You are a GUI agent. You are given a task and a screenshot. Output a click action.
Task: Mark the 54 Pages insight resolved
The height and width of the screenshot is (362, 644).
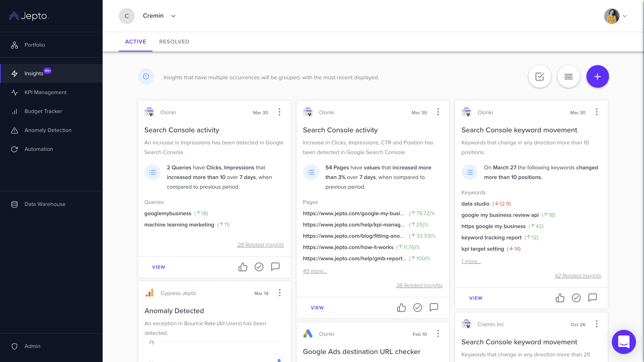pos(418,307)
